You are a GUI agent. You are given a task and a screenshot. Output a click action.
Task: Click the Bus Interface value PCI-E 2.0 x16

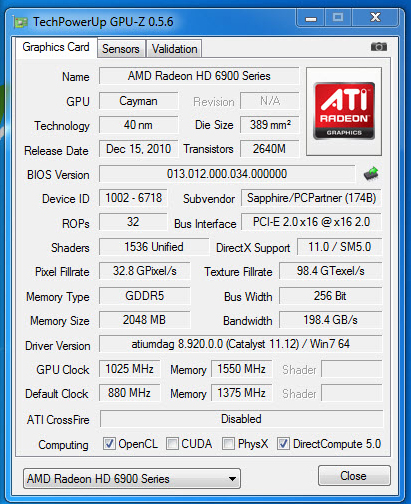coord(311,222)
